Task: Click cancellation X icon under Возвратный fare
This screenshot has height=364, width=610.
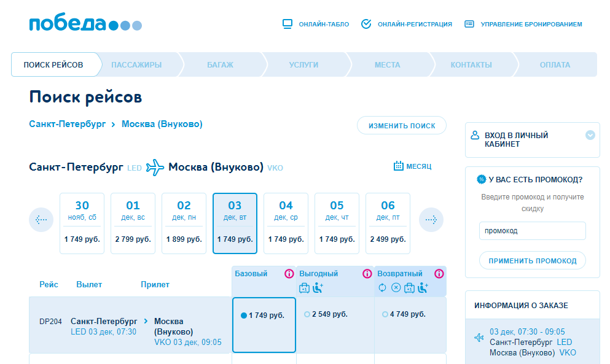Action: tap(396, 288)
